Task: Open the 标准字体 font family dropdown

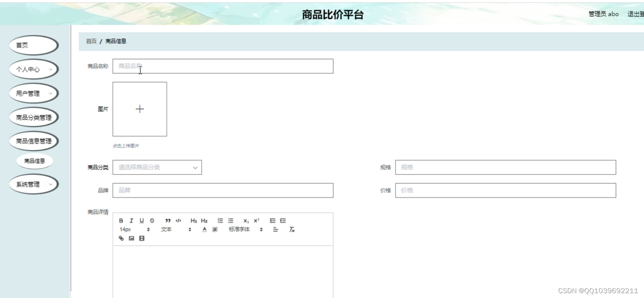Action: [x=246, y=229]
